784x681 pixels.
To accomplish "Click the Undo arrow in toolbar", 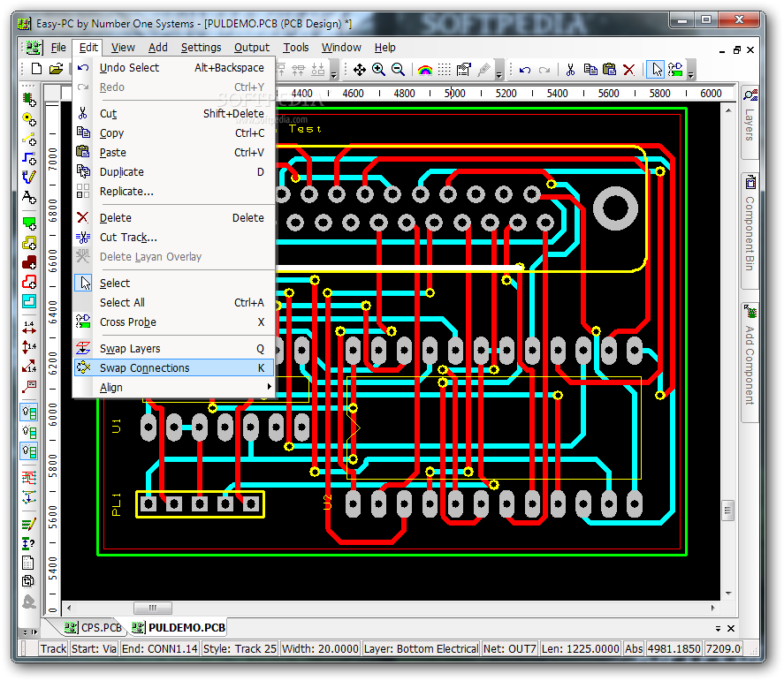I will coord(525,70).
